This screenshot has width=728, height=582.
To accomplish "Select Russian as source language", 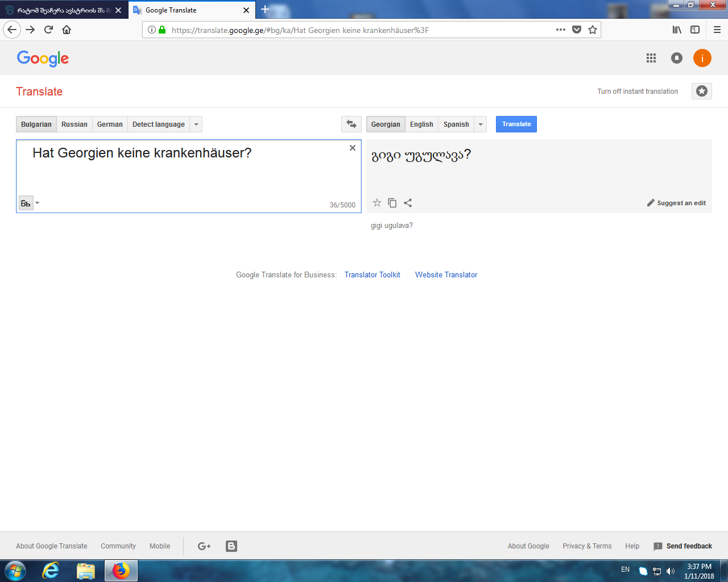I will [x=75, y=124].
